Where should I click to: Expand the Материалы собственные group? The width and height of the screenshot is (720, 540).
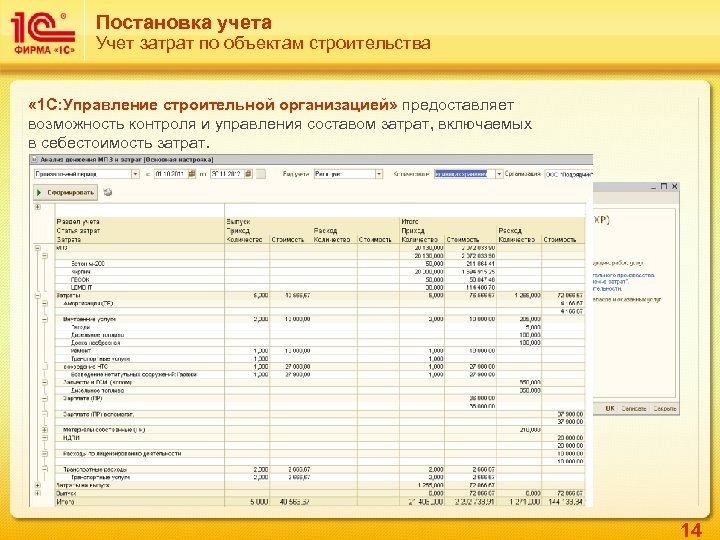[x=45, y=430]
